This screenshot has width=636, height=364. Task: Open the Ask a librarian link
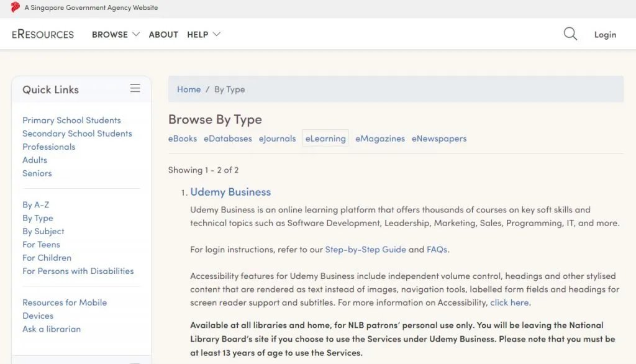[x=52, y=329]
